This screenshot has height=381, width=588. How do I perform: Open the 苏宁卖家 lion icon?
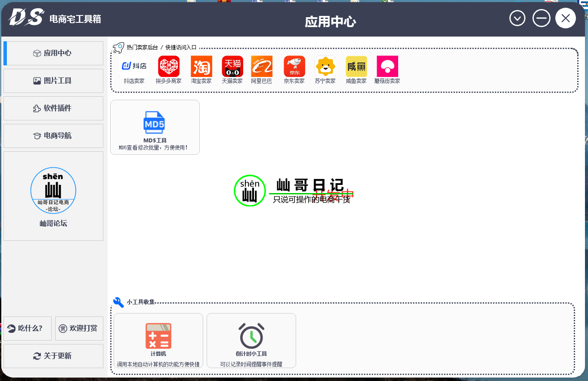pos(325,66)
